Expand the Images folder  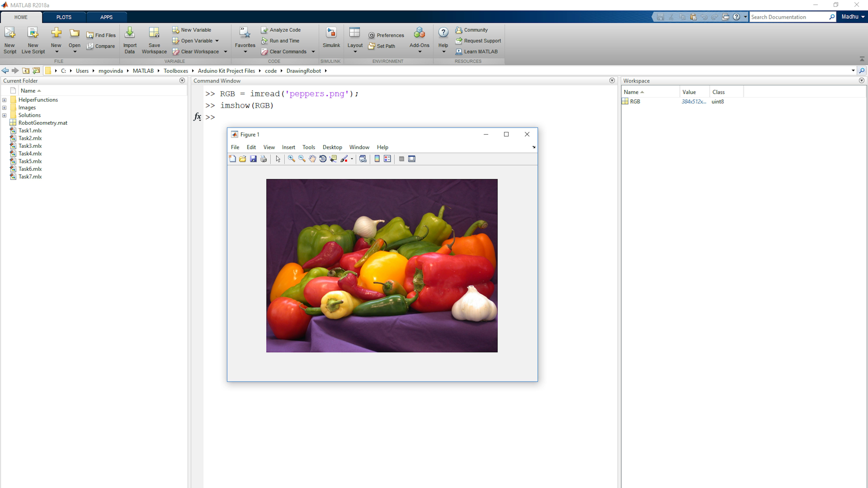[4, 108]
